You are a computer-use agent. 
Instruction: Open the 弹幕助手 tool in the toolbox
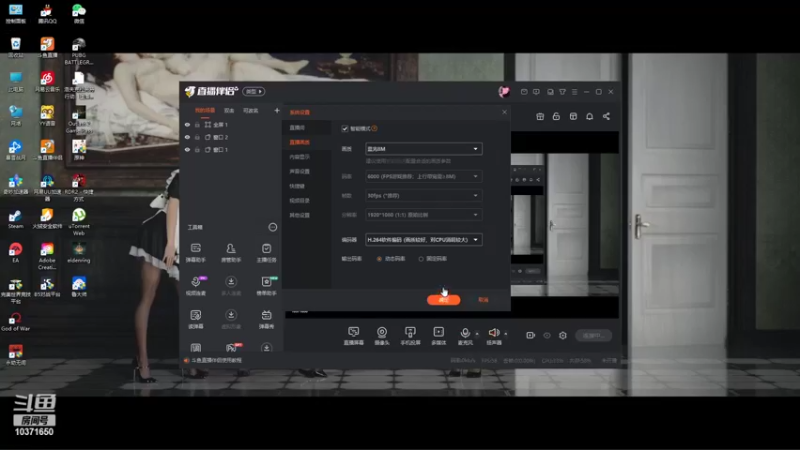pyautogui.click(x=195, y=252)
